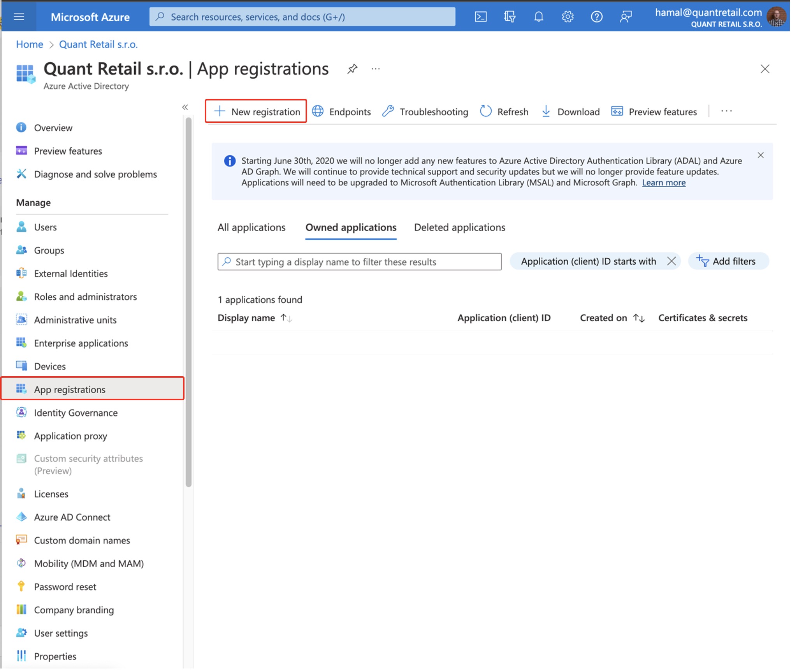Click Add filters

(x=729, y=261)
